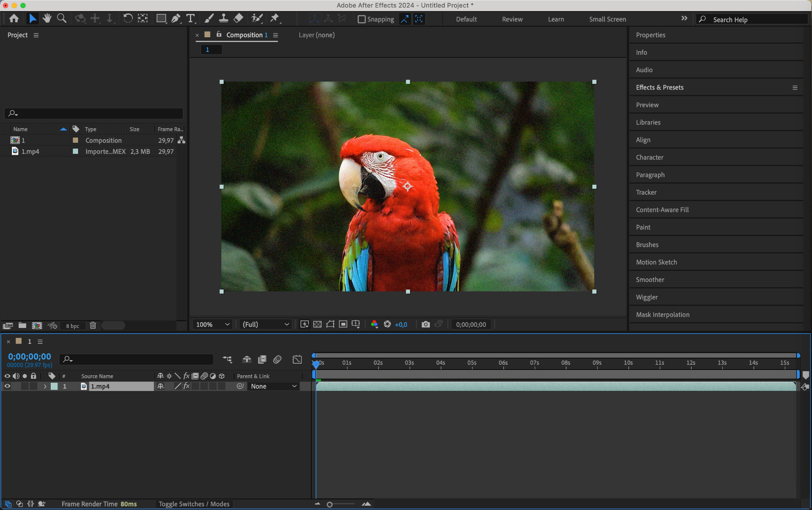Select the Puppet Pin tool
Screen dimensions: 812x510
coord(274,18)
